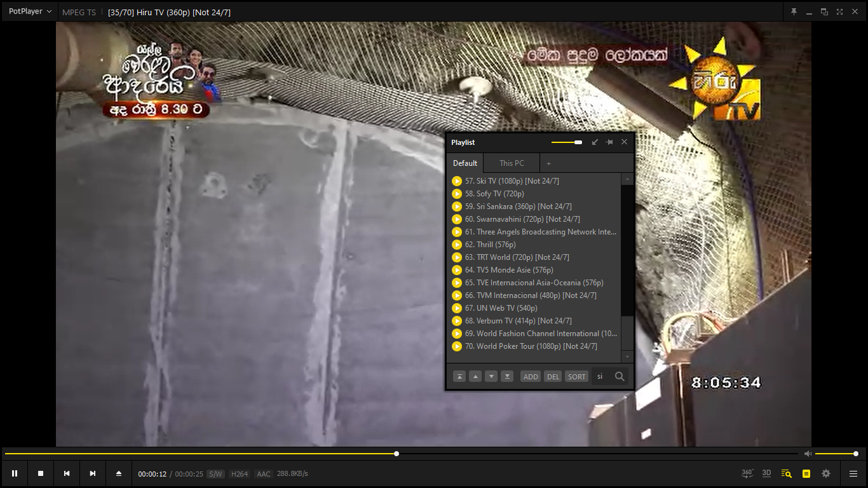This screenshot has height=488, width=868.
Task: Toggle 3D video mode
Action: [767, 473]
